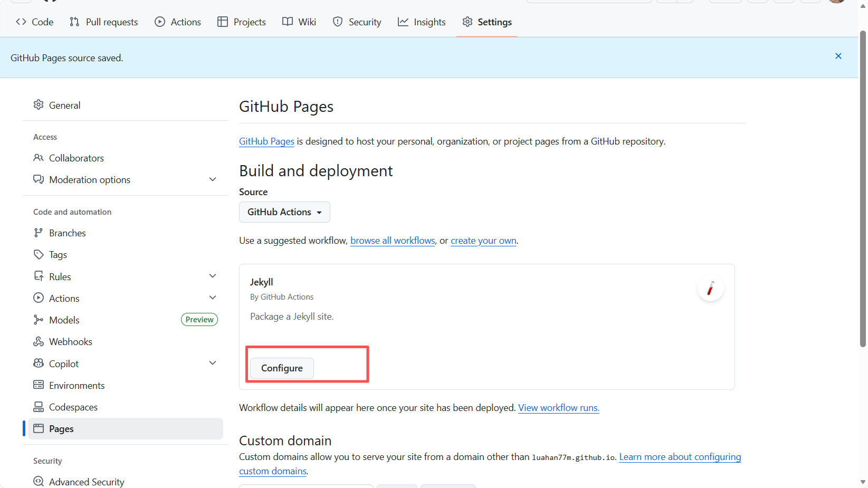Click the Configure button for Jekyll
This screenshot has height=488, width=868.
coord(282,368)
